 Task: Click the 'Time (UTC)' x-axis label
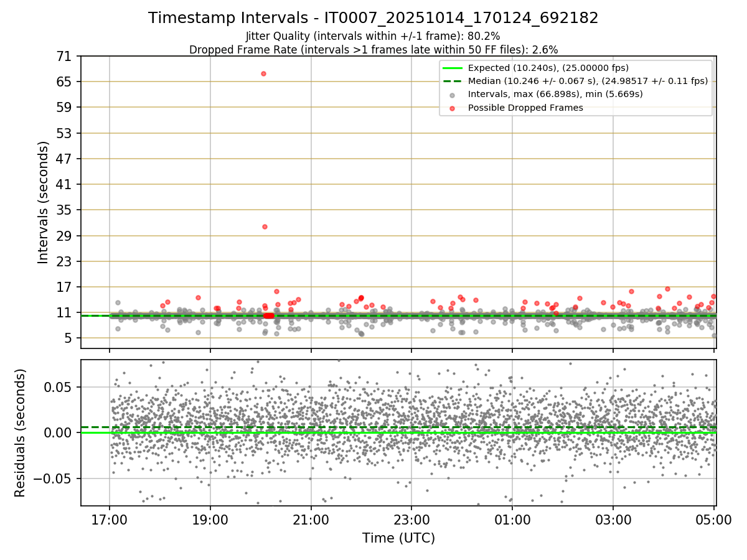pos(398,538)
